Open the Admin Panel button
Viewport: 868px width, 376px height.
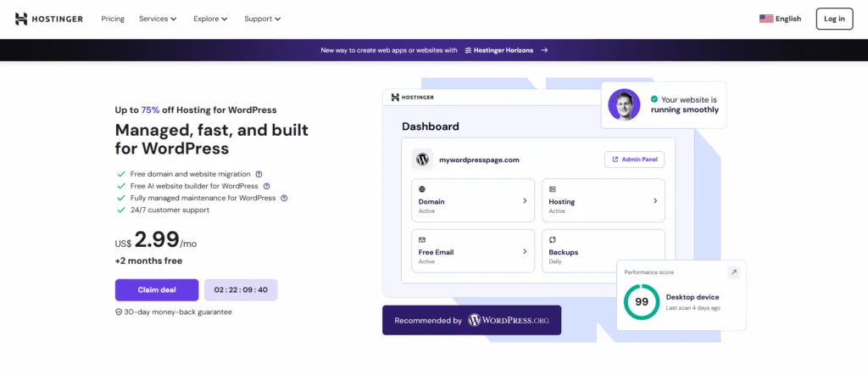[x=634, y=160]
